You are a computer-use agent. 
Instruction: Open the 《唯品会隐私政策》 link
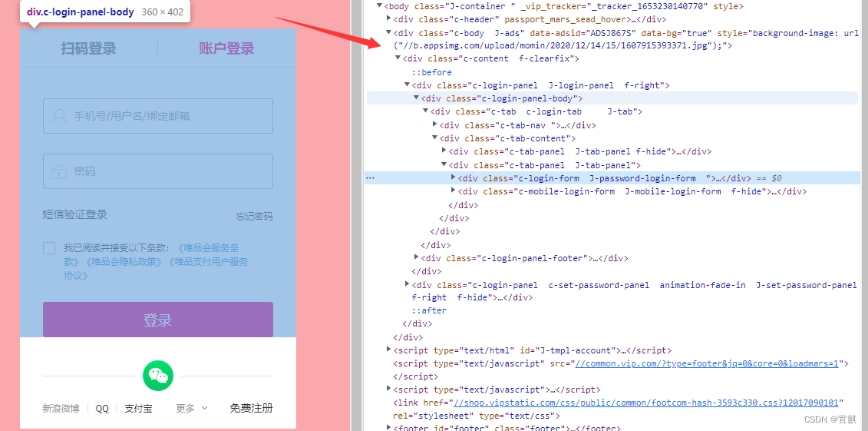124,261
